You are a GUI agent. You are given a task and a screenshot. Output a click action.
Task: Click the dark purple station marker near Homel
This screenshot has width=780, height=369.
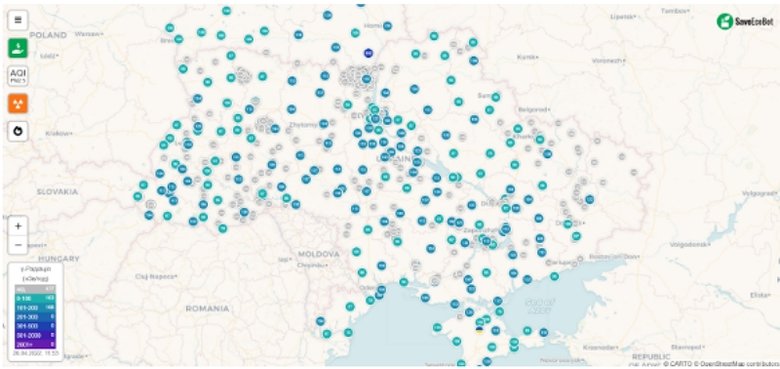click(x=368, y=53)
